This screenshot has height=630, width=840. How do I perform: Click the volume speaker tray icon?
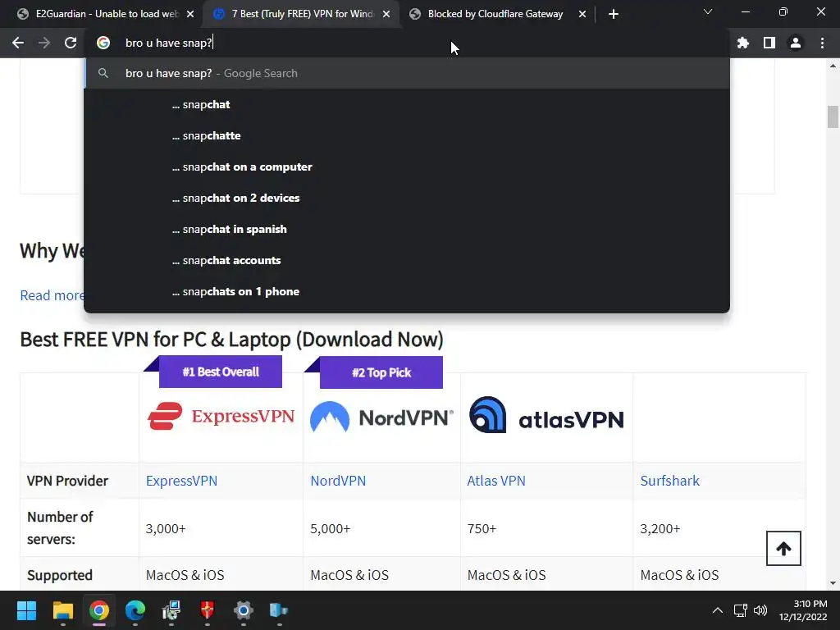[760, 610]
